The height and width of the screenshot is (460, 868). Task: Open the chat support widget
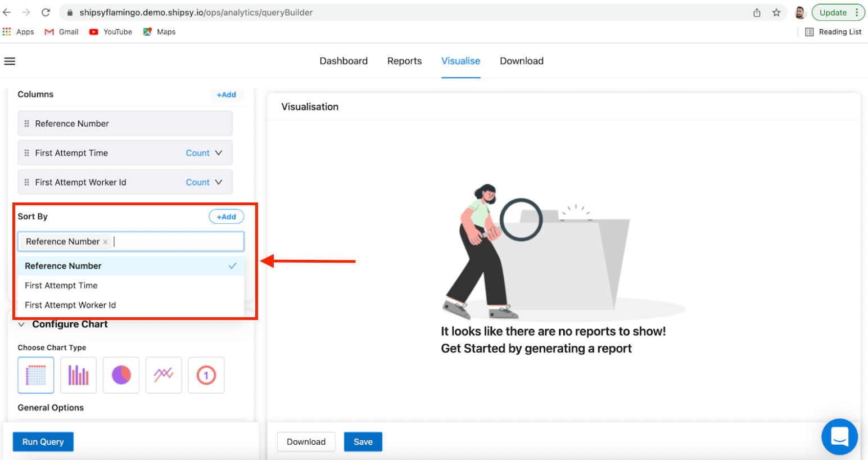[839, 436]
